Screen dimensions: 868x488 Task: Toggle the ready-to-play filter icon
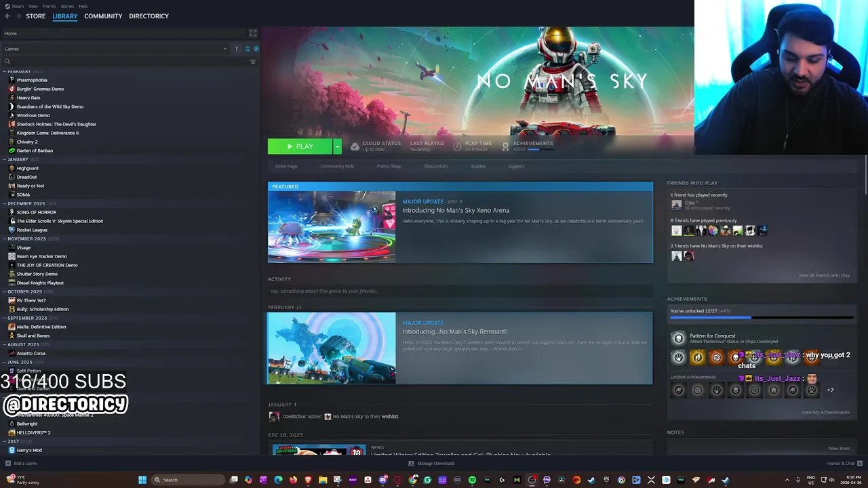pyautogui.click(x=256, y=49)
